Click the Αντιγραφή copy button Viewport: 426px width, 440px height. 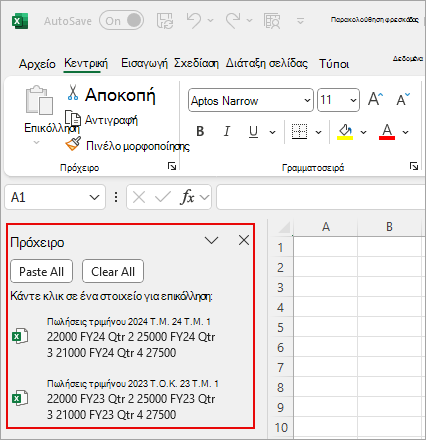(x=101, y=119)
